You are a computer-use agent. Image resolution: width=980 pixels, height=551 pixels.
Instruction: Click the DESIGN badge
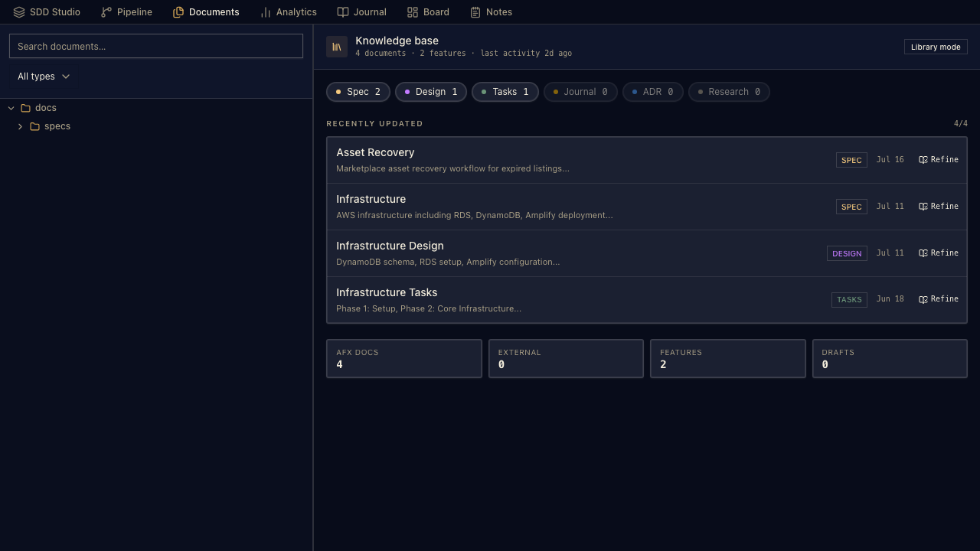click(x=847, y=253)
